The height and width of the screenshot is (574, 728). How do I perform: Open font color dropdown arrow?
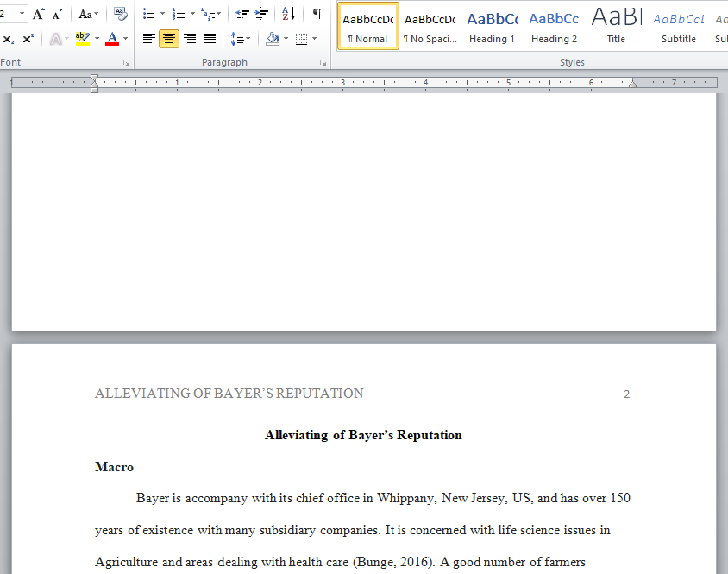pos(125,39)
